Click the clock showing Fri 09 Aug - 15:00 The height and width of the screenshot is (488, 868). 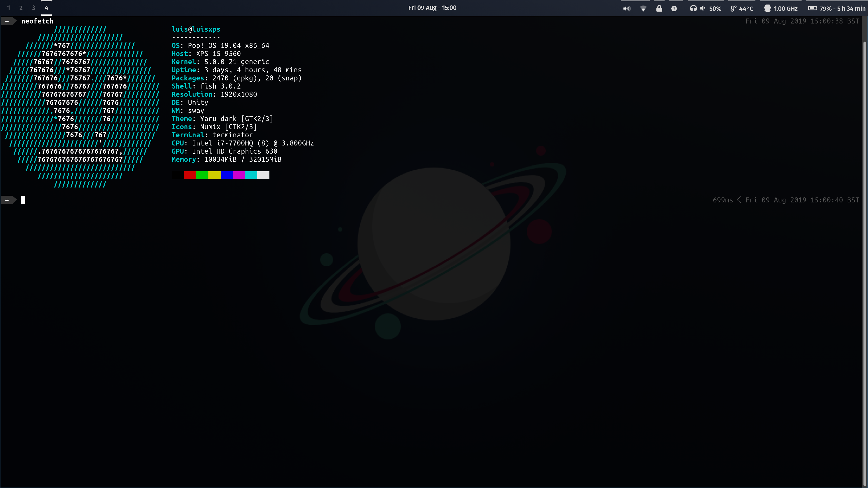432,7
